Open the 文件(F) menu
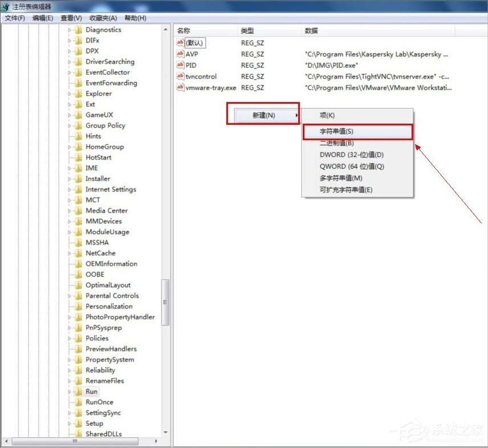488x448 pixels. point(13,18)
